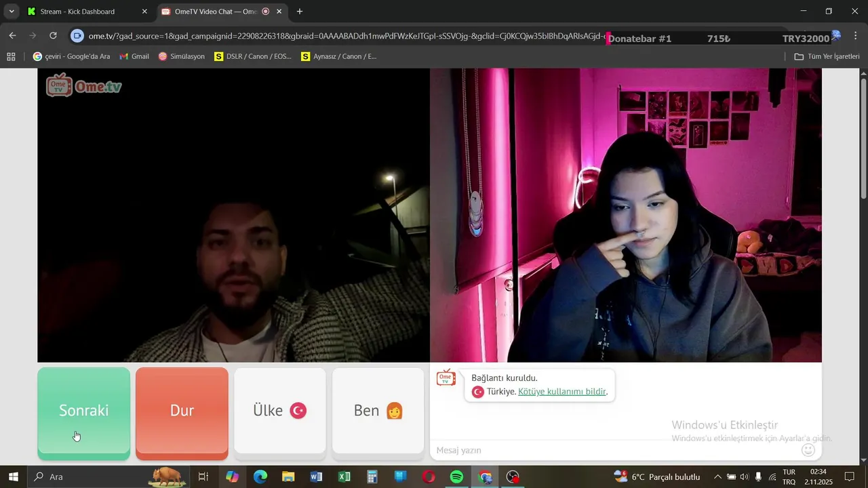Open the Simülasyon bookmark
This screenshot has width=868, height=488.
pyautogui.click(x=181, y=56)
